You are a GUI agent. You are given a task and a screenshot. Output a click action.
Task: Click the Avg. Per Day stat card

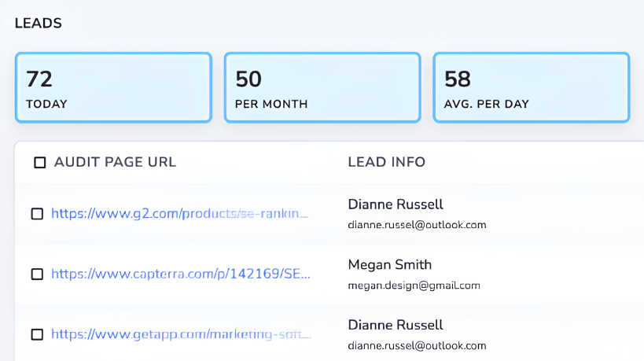click(531, 87)
